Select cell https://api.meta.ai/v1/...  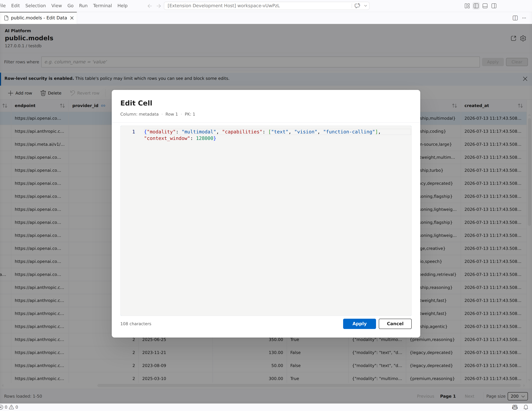pos(40,144)
